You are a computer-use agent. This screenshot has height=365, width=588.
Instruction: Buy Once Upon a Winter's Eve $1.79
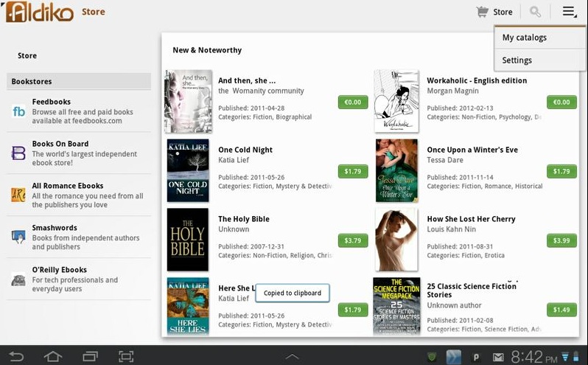click(x=561, y=171)
